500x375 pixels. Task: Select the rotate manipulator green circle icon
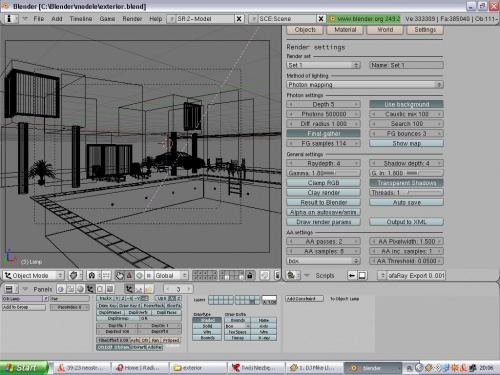pos(139,275)
